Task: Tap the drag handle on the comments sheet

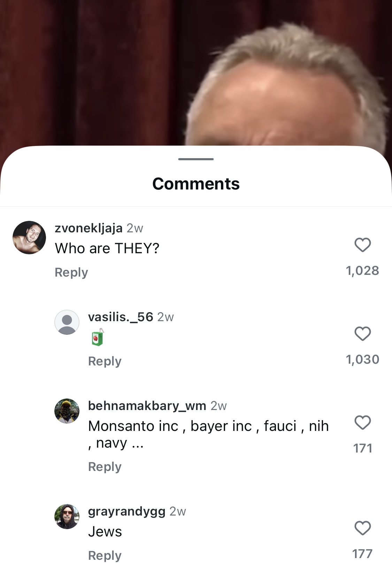Action: pos(196,159)
